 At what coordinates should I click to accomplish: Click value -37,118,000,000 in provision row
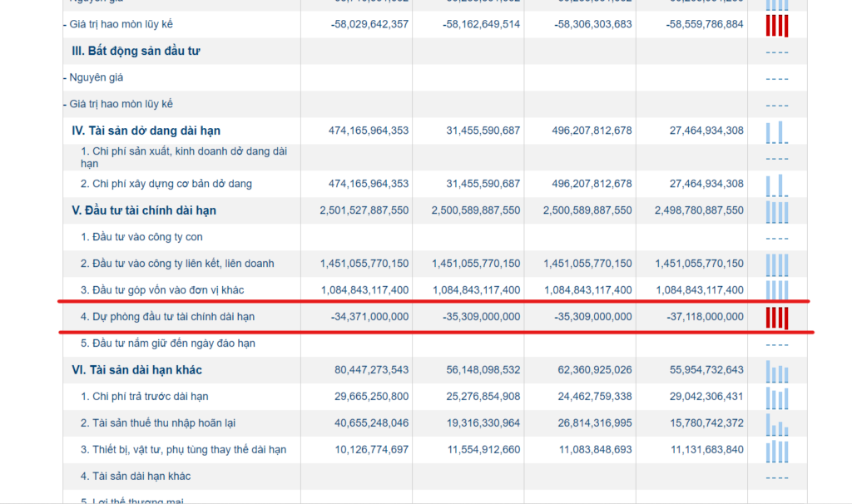[x=705, y=317]
